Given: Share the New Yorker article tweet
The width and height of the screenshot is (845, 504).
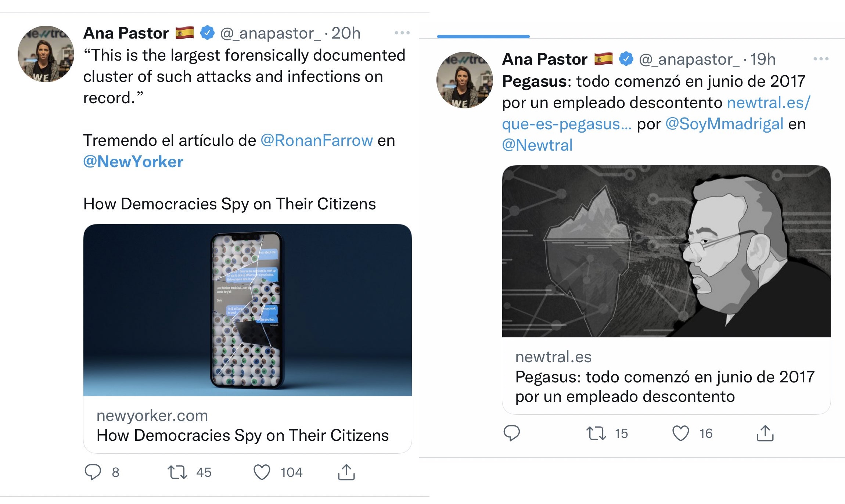Looking at the screenshot, I should [346, 472].
